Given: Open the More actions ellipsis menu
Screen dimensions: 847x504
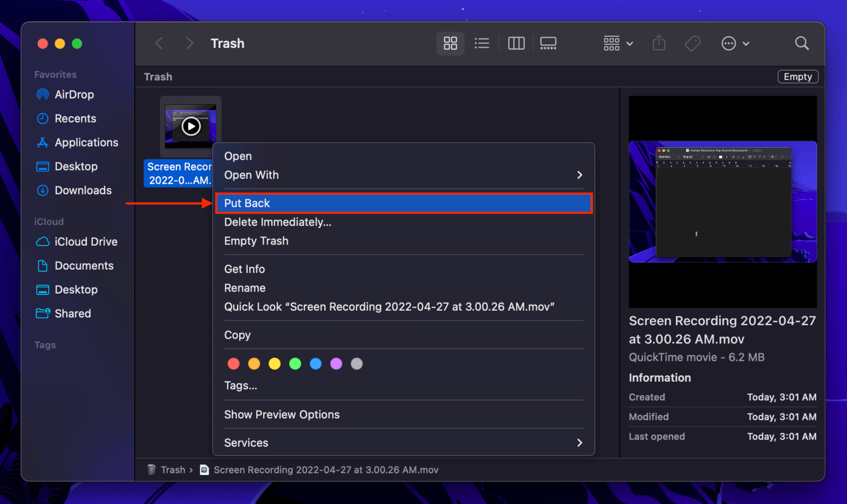Looking at the screenshot, I should (735, 43).
